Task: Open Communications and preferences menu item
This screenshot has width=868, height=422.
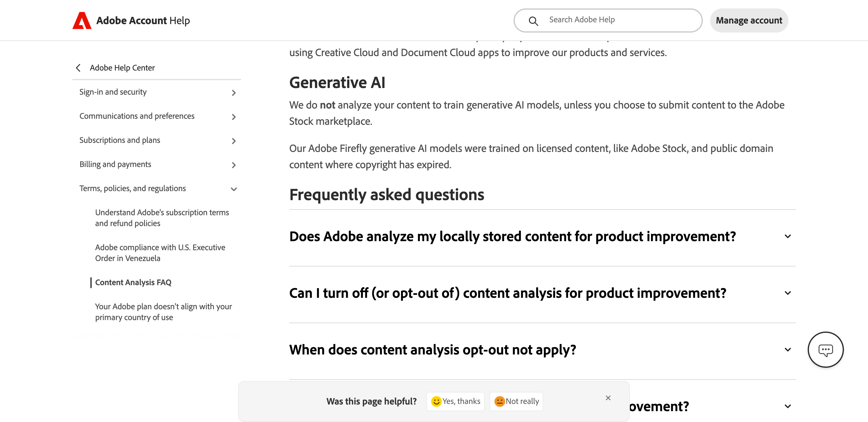Action: coord(137,116)
